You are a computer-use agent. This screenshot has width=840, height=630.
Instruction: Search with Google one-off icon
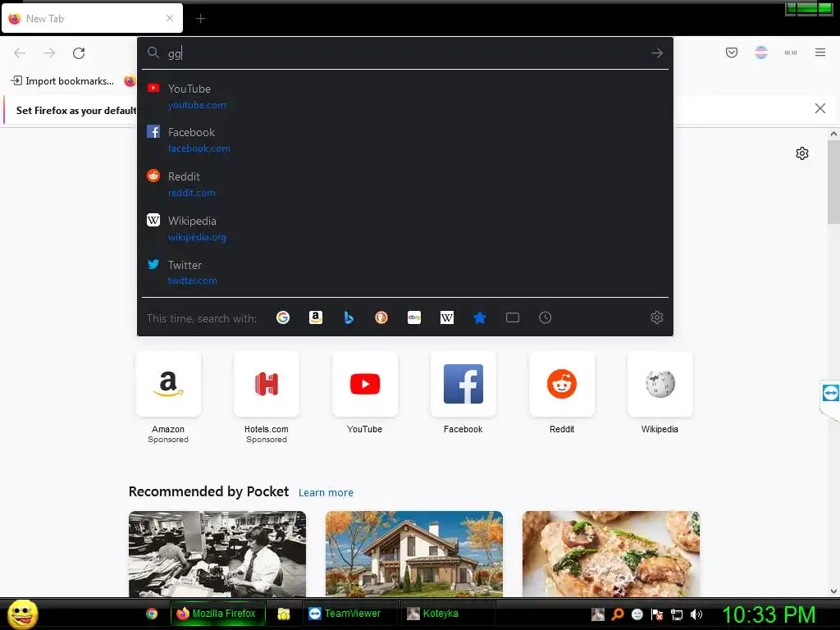pos(283,317)
